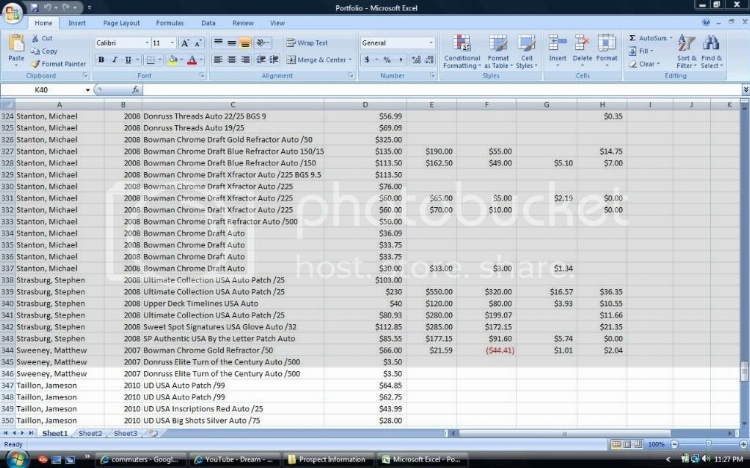Click Copy in Clipboard group
Image resolution: width=750 pixels, height=468 pixels.
tap(44, 51)
